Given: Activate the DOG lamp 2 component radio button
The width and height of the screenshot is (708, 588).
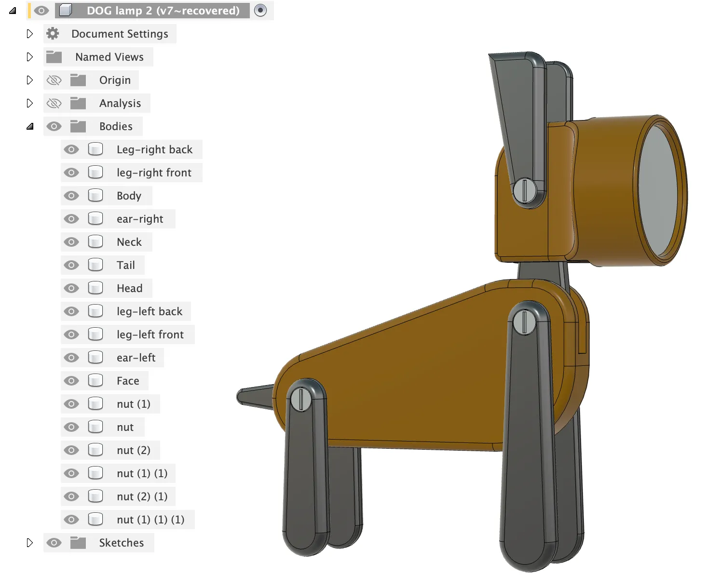Looking at the screenshot, I should (260, 10).
